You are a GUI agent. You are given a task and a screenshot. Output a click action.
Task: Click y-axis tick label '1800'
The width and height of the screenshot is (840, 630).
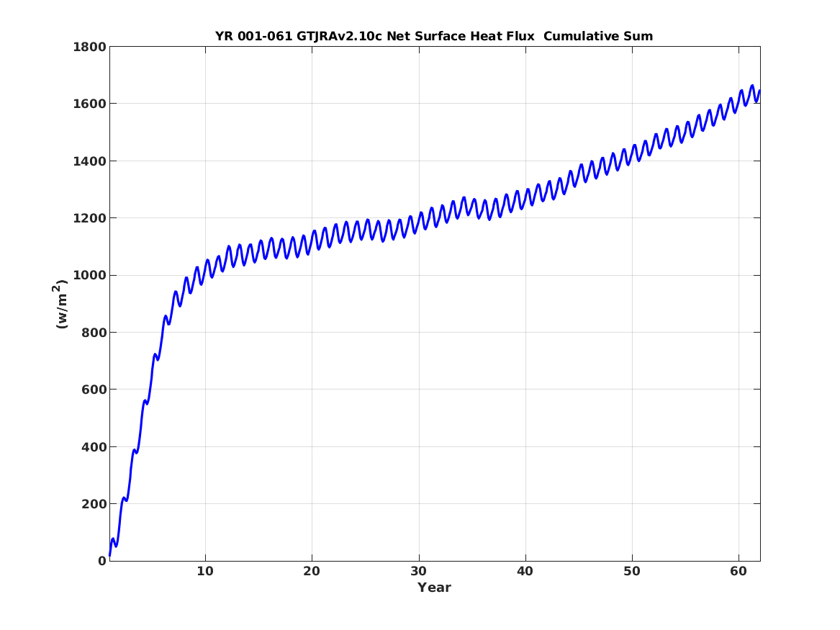(x=90, y=47)
